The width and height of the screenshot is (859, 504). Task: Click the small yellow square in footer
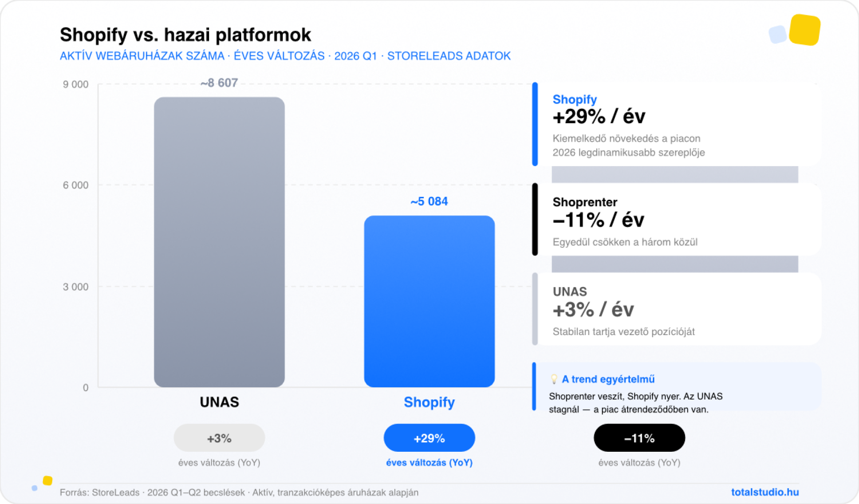coord(48,481)
